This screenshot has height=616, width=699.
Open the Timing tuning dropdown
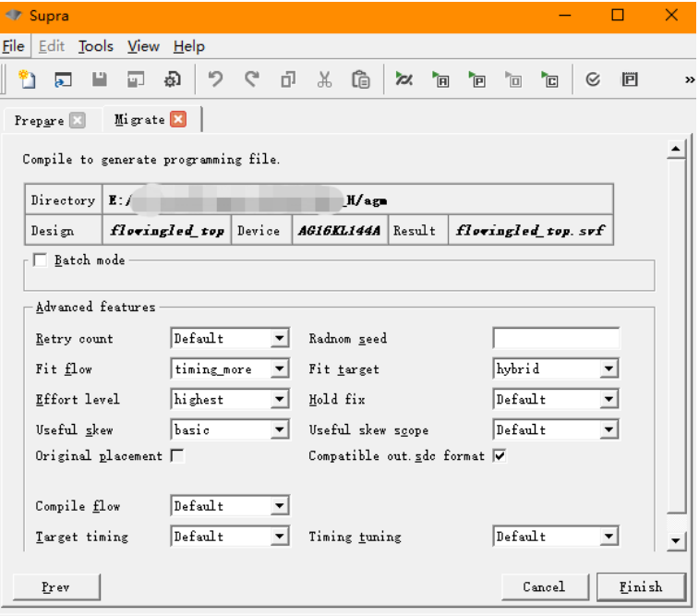click(556, 537)
